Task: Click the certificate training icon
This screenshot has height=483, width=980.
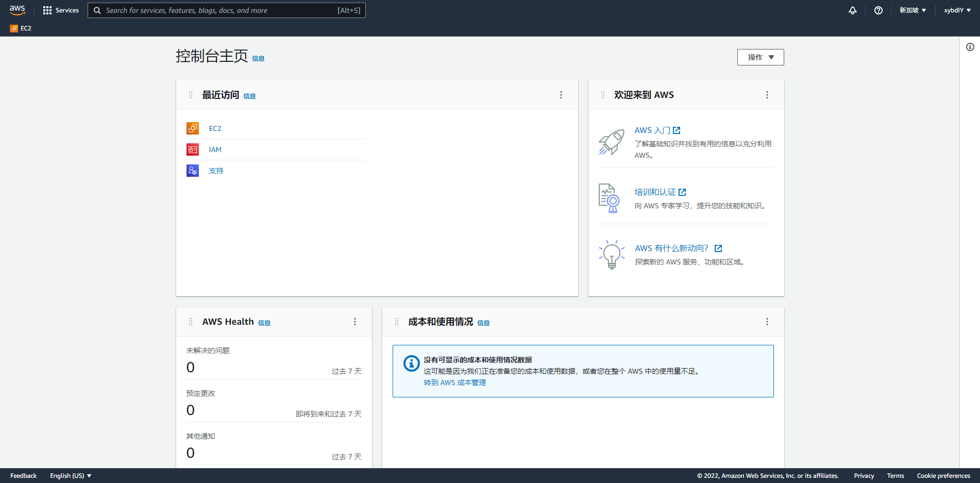Action: pos(609,198)
